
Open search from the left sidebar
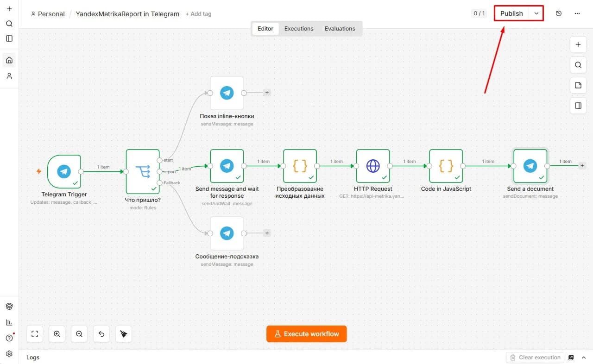(x=9, y=24)
